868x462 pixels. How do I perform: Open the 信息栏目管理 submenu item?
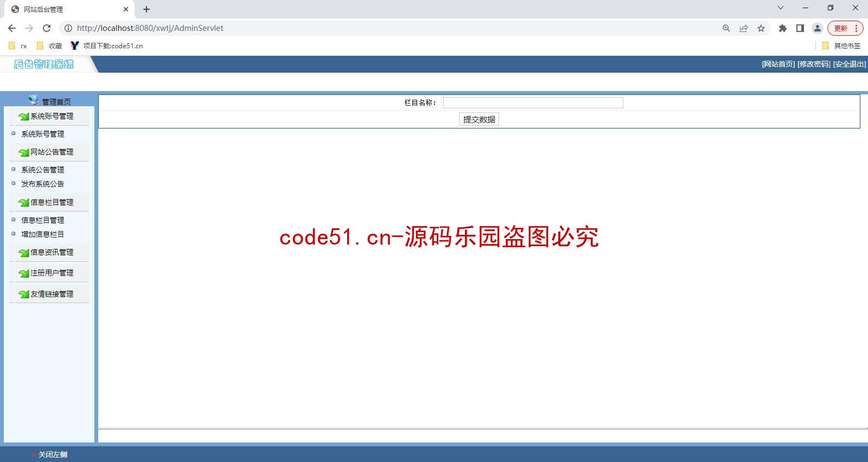point(42,220)
